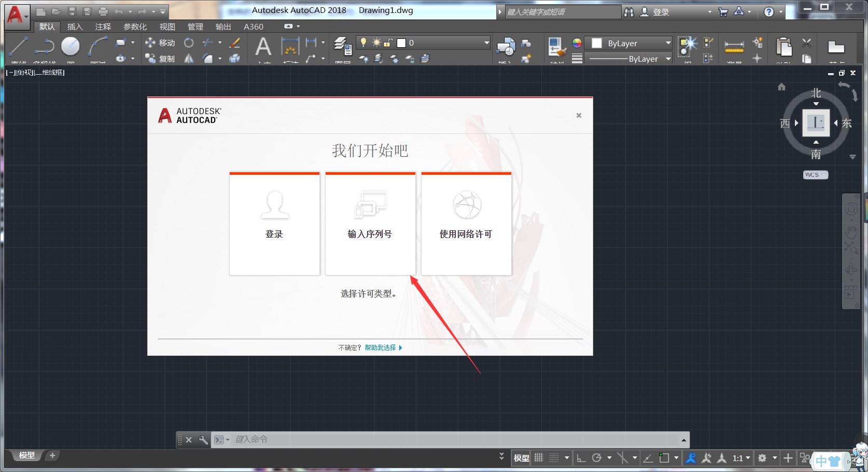Screen dimensions: 868x472
Task: Click the Insert block icon
Action: (506, 47)
